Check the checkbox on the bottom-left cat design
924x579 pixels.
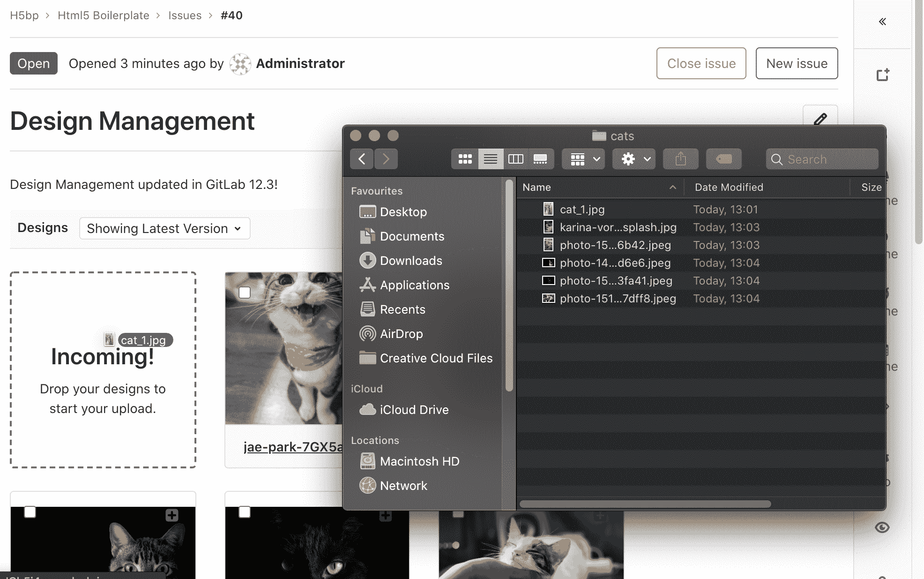pyautogui.click(x=30, y=512)
